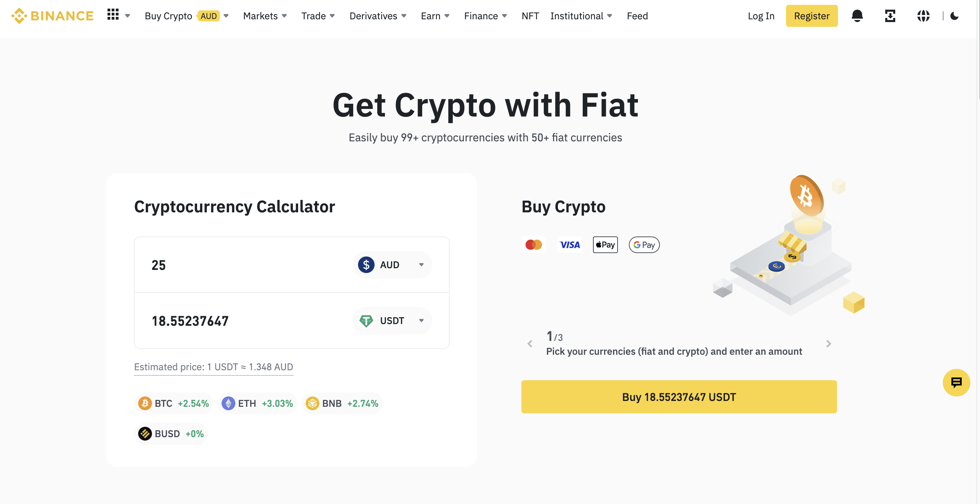The image size is (980, 504).
Task: Click the Mastercard payment icon
Action: coord(534,244)
